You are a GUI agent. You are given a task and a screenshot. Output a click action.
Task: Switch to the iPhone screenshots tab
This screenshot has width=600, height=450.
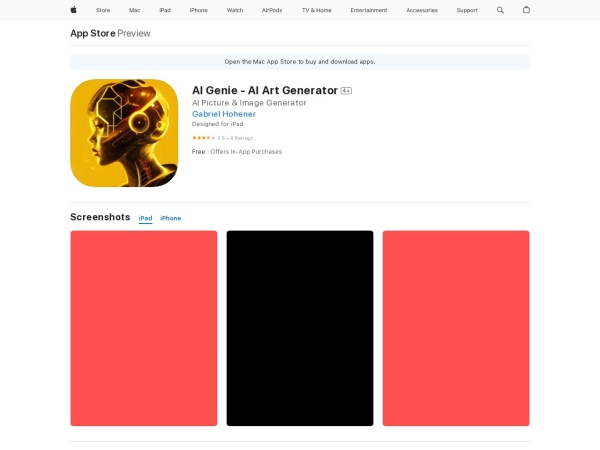tap(171, 218)
